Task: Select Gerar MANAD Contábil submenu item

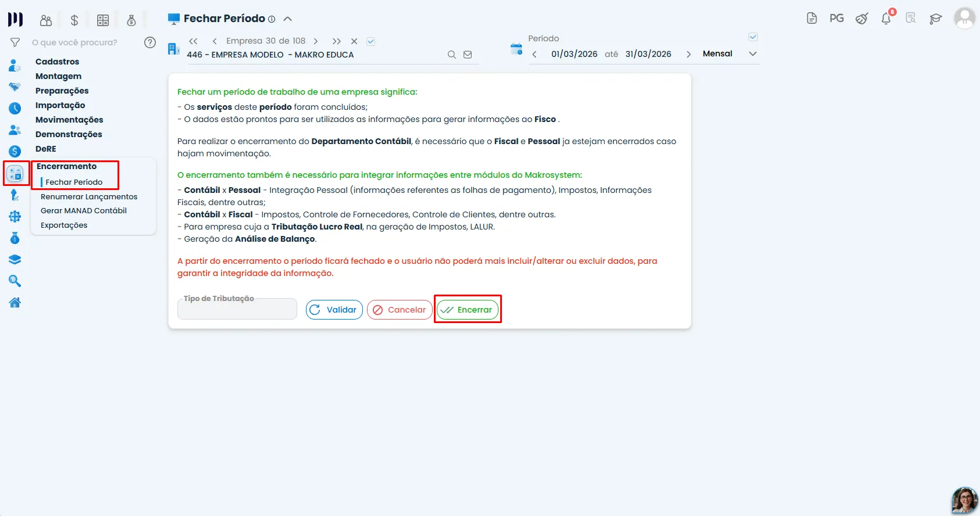Action: point(84,211)
